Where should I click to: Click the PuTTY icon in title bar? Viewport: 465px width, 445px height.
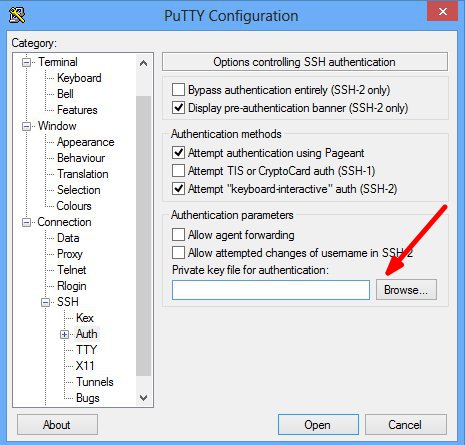17,15
